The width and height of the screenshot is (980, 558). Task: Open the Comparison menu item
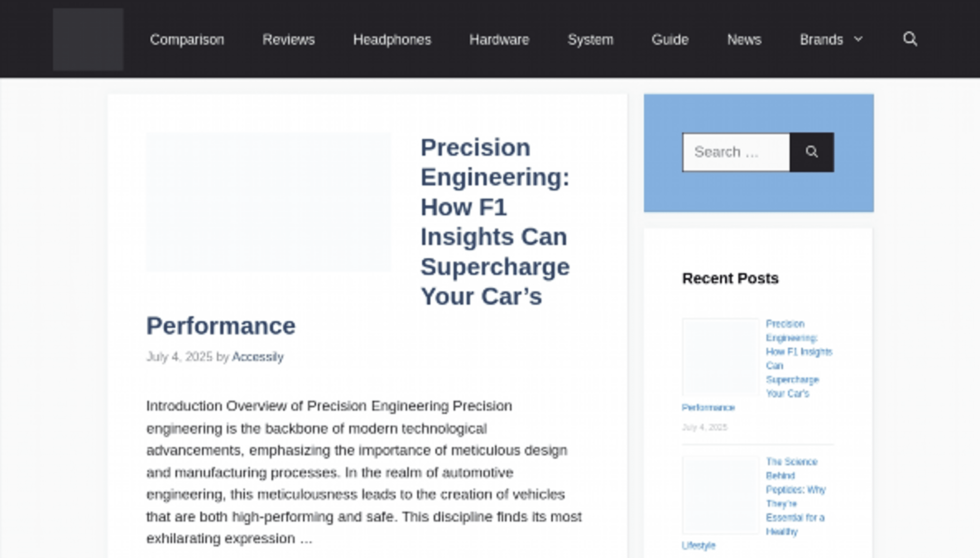pyautogui.click(x=187, y=40)
